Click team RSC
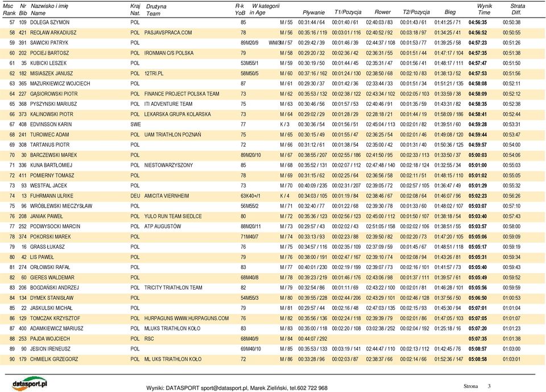This screenshot has width=546, height=392. click(x=149, y=339)
